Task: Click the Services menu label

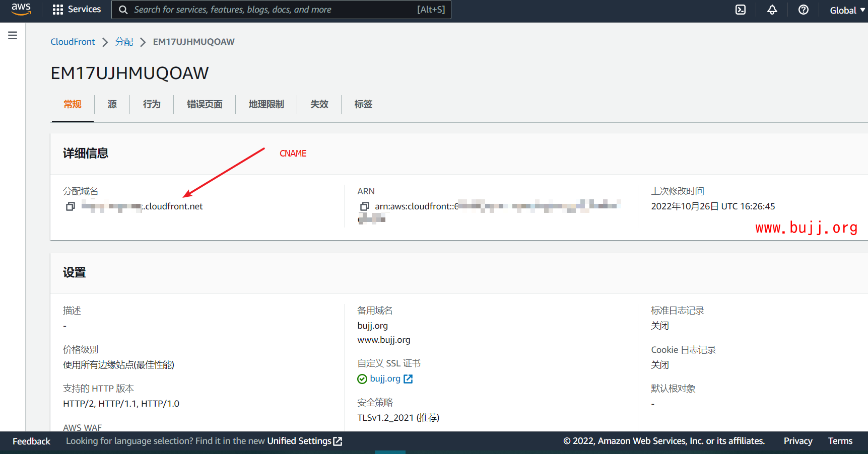Action: click(84, 9)
